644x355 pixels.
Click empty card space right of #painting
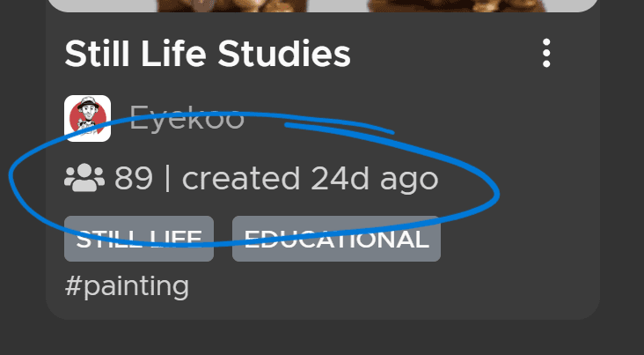[396, 287]
